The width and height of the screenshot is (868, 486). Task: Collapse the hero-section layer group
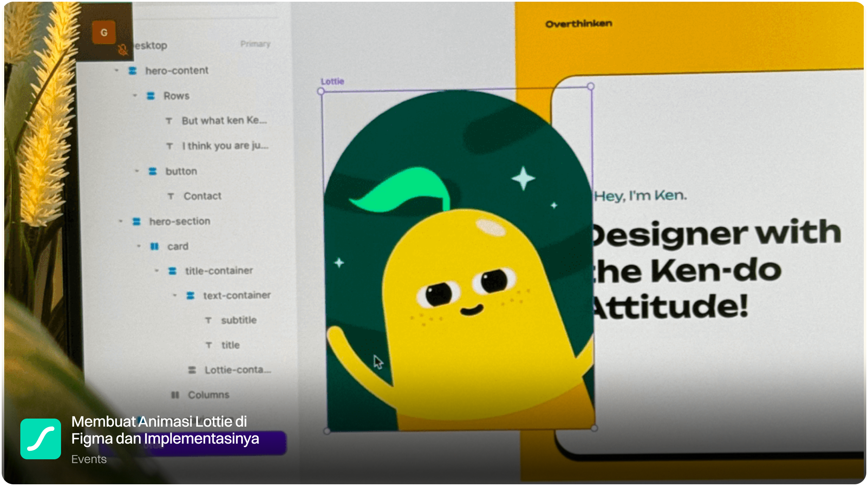121,221
